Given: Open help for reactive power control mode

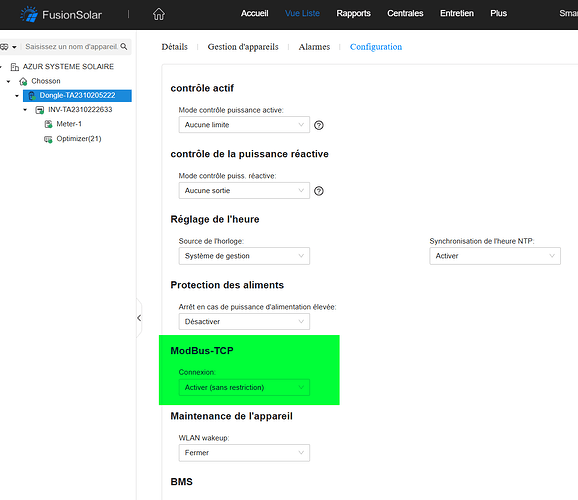Looking at the screenshot, I should pyautogui.click(x=319, y=191).
